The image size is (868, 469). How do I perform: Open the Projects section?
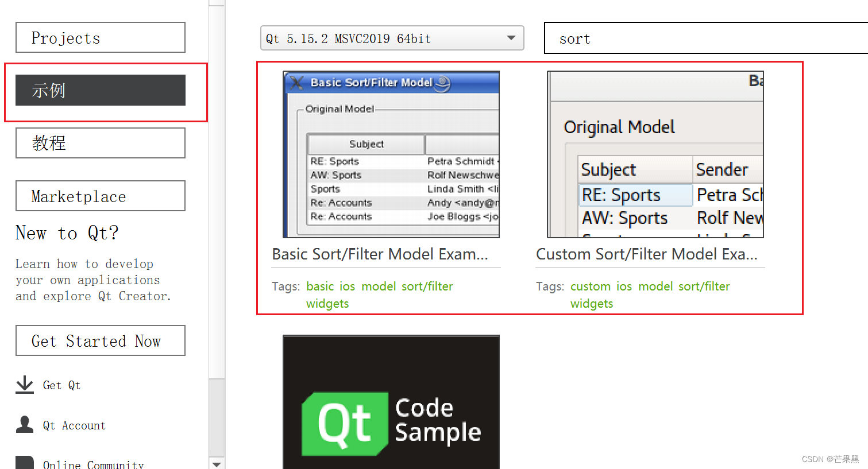(100, 37)
